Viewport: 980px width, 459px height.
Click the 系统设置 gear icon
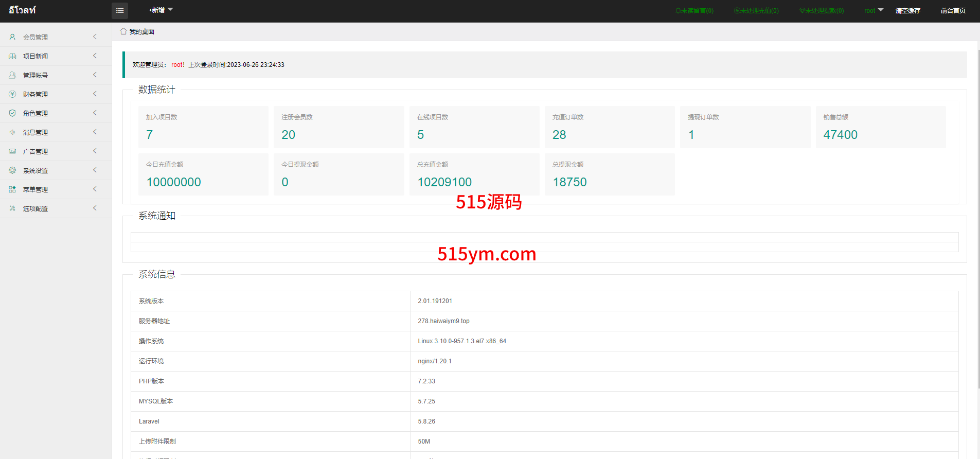12,170
